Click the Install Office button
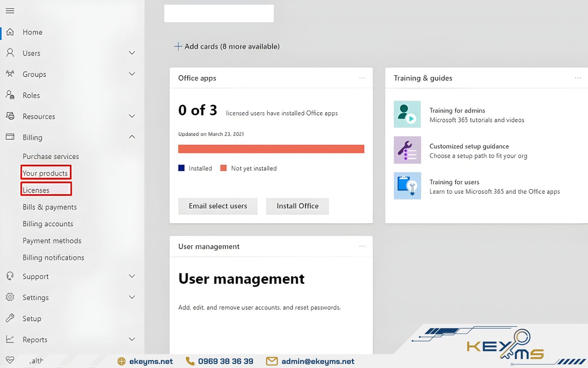This screenshot has width=588, height=368. point(297,206)
